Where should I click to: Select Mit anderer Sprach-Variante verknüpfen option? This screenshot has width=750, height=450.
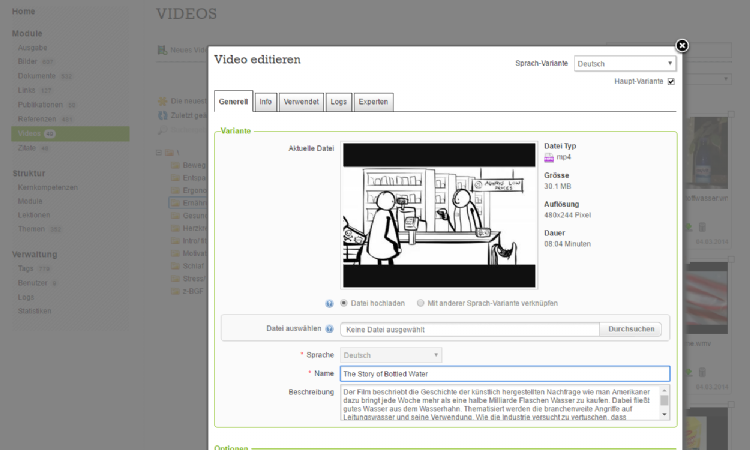point(421,303)
